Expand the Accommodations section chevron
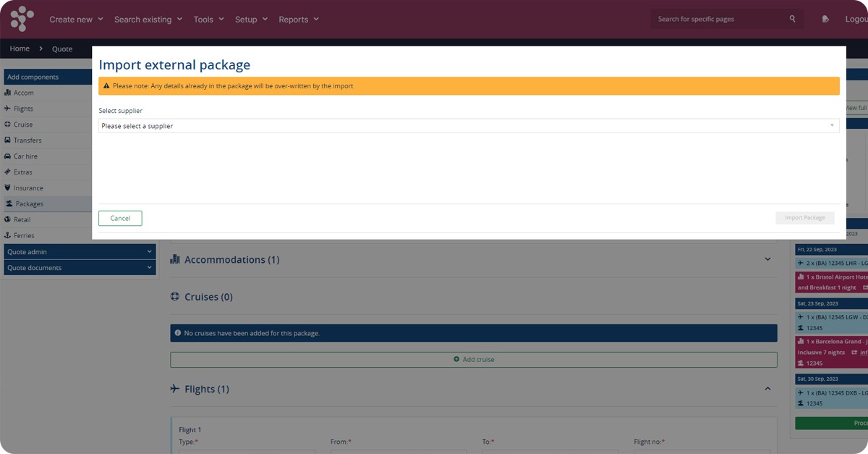868x454 pixels. click(767, 259)
